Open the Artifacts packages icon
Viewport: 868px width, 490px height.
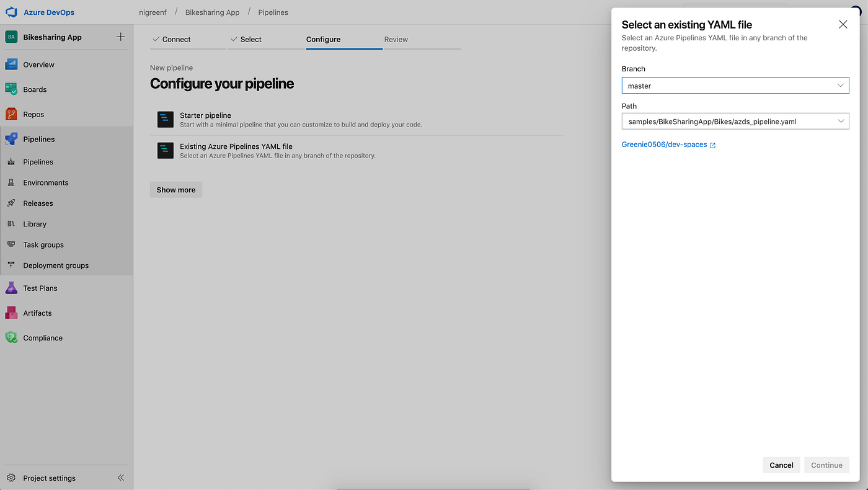pos(11,313)
